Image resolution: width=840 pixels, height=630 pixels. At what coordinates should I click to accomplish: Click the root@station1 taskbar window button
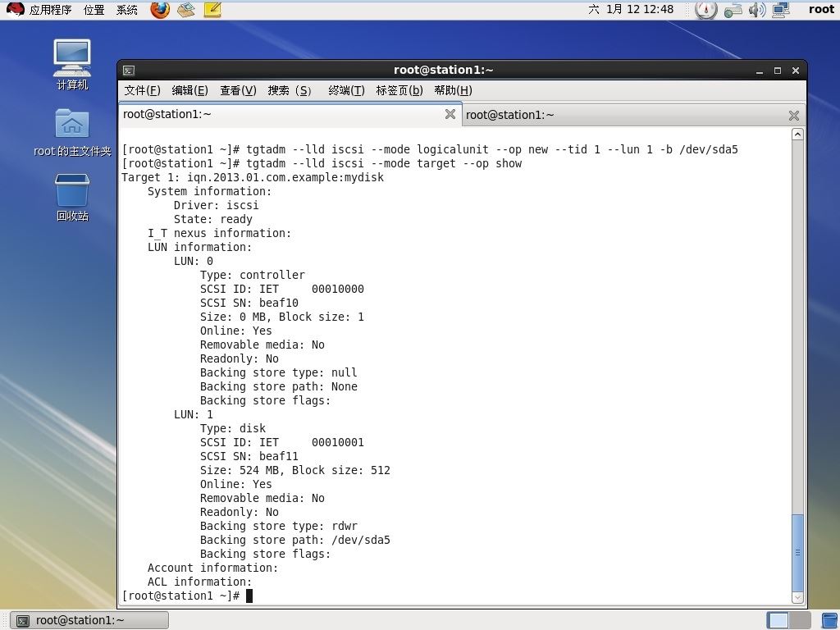tap(89, 620)
